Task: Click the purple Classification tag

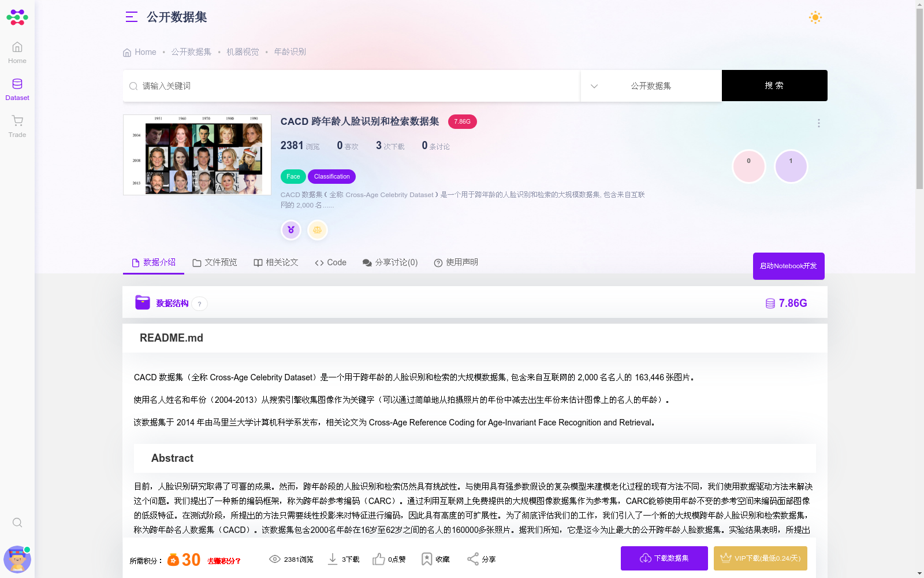Action: 331,176
